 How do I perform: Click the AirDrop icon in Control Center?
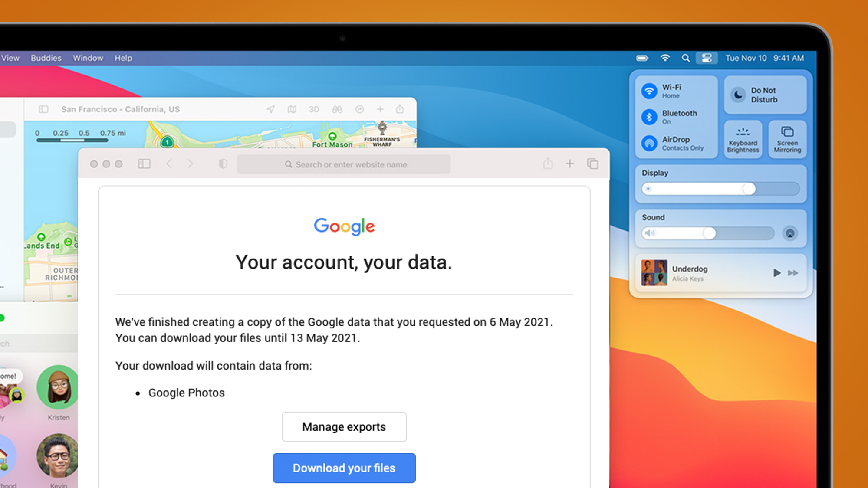[651, 143]
